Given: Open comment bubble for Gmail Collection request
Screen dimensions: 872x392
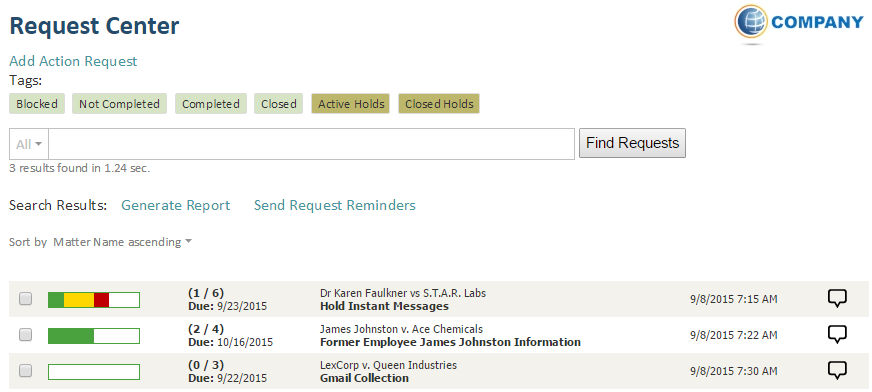Looking at the screenshot, I should pyautogui.click(x=837, y=370).
